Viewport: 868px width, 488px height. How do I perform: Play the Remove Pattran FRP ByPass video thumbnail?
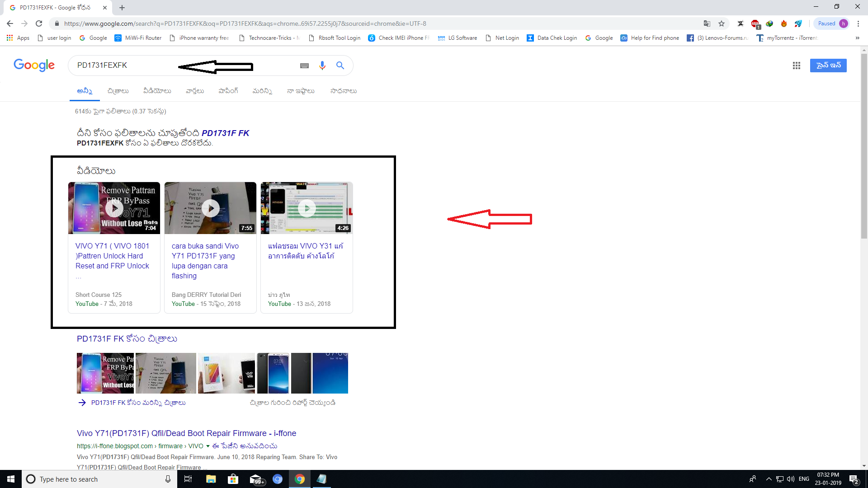[114, 208]
